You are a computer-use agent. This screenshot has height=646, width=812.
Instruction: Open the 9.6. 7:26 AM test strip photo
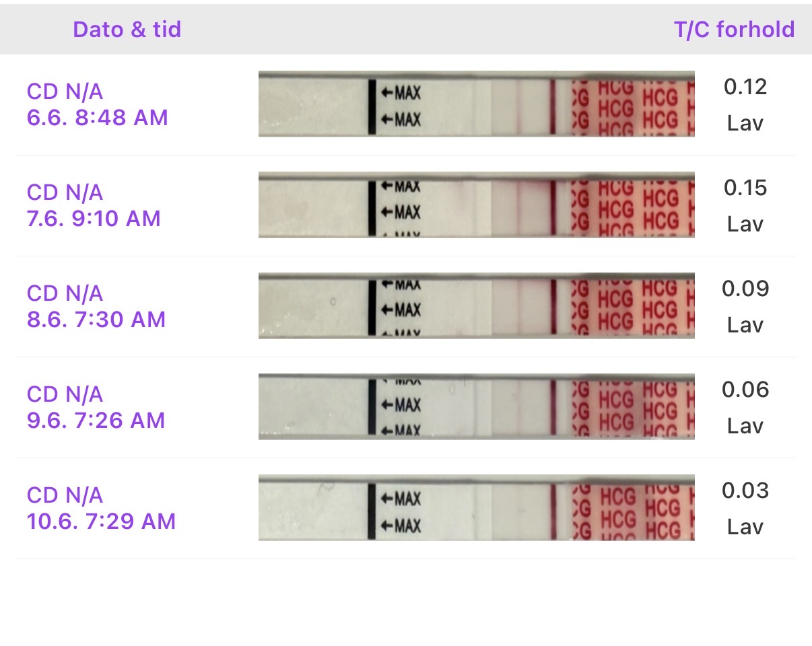tap(476, 407)
